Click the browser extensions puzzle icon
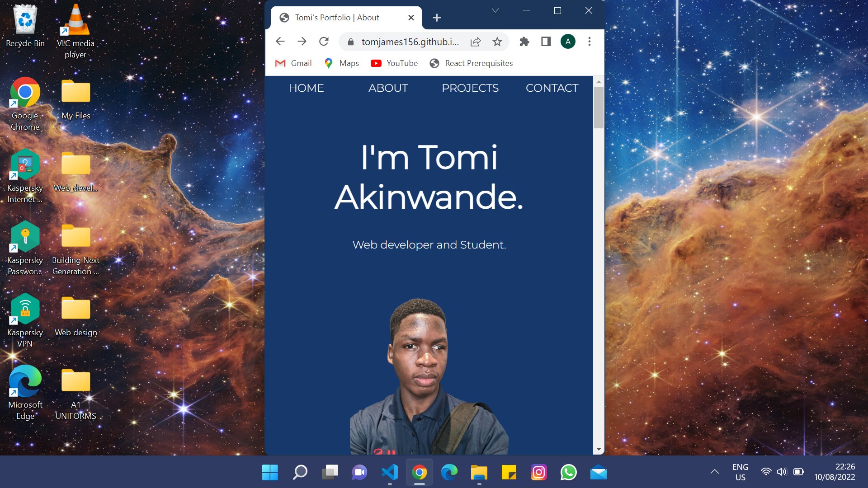This screenshot has width=868, height=488. point(524,41)
